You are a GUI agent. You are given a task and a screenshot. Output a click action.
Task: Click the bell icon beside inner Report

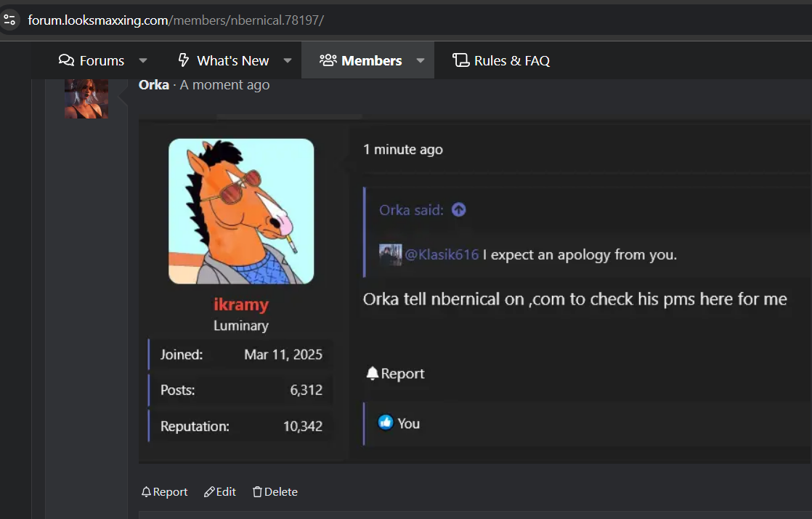pyautogui.click(x=373, y=374)
